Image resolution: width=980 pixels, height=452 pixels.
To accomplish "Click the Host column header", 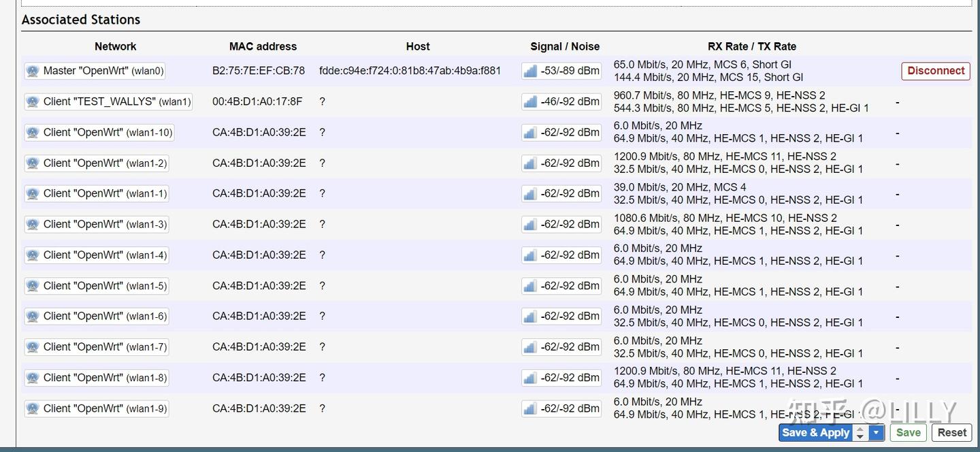I will [418, 46].
